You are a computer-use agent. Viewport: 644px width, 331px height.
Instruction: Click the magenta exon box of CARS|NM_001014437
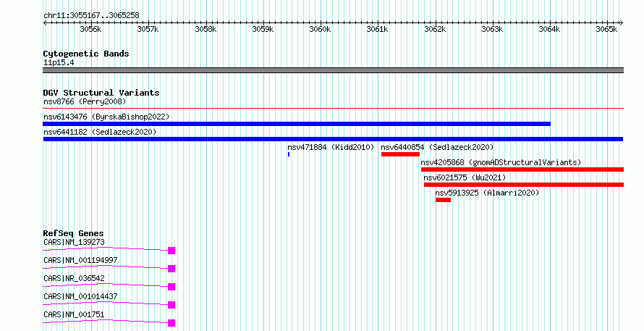click(171, 305)
